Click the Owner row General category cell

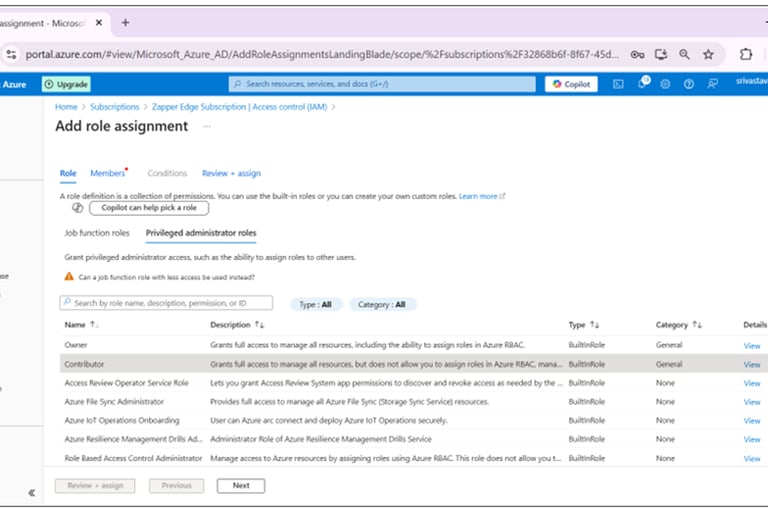click(x=669, y=345)
